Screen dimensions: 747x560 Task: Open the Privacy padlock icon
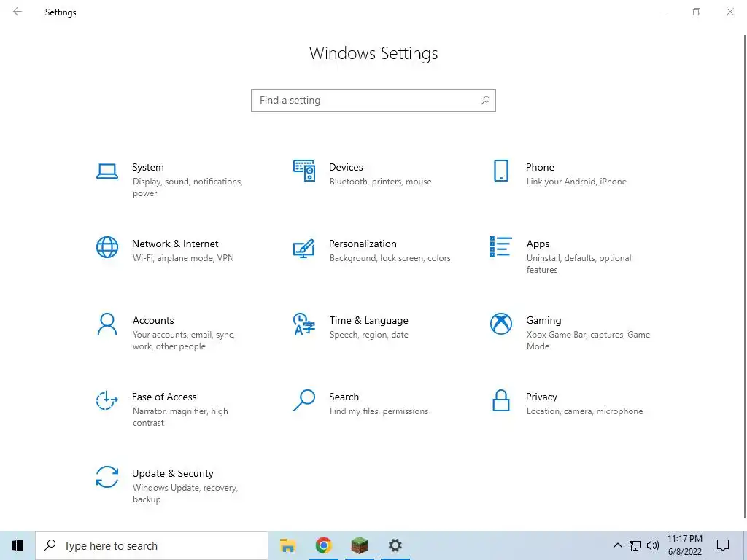501,400
